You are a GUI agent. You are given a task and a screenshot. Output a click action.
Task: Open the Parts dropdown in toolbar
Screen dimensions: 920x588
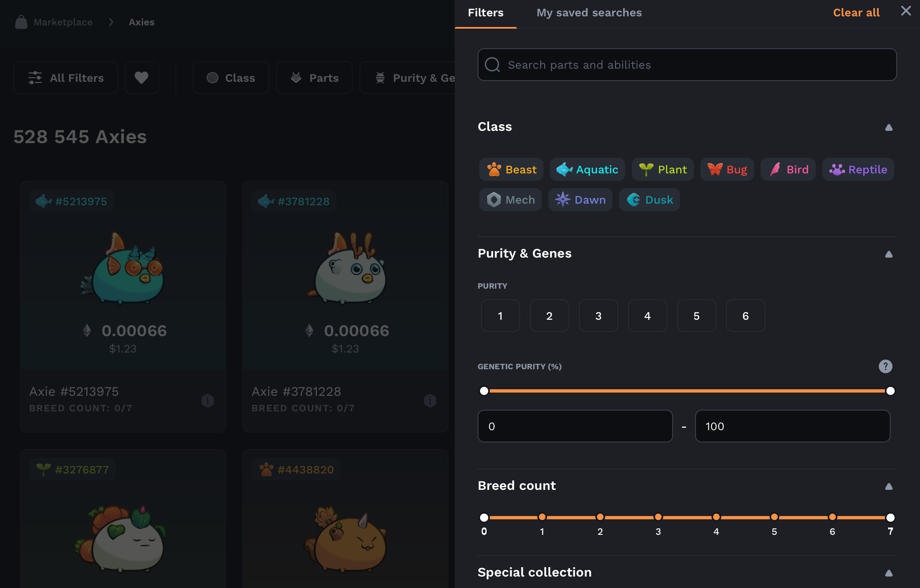click(x=314, y=78)
